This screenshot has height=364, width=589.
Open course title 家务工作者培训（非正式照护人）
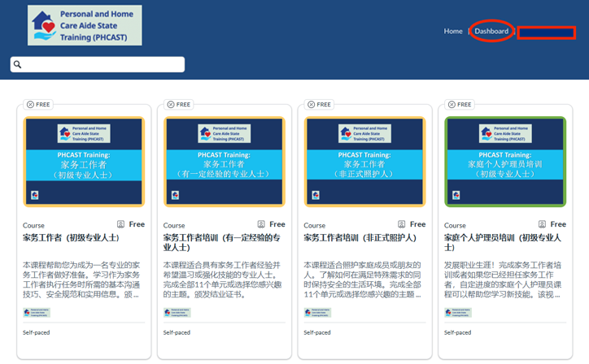click(x=360, y=238)
